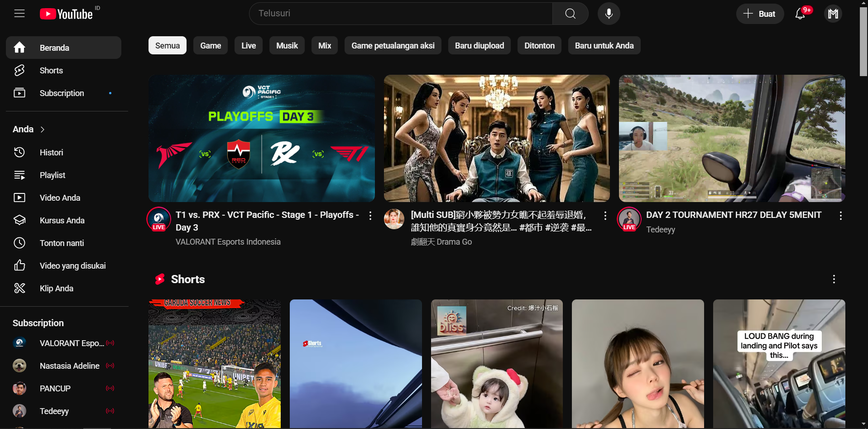This screenshot has height=429, width=868.
Task: Click the search magnifier button
Action: pyautogui.click(x=571, y=14)
